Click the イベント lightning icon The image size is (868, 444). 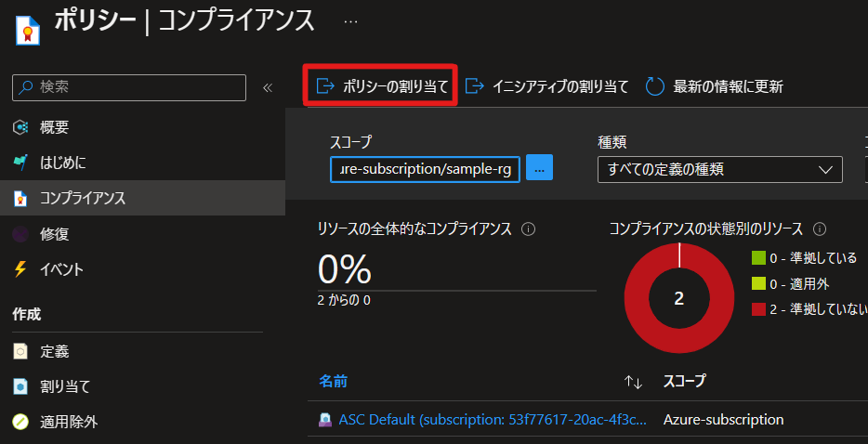tap(20, 269)
